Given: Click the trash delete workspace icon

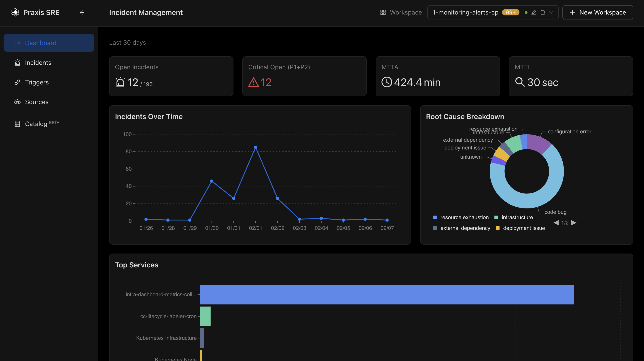Looking at the screenshot, I should click(542, 12).
